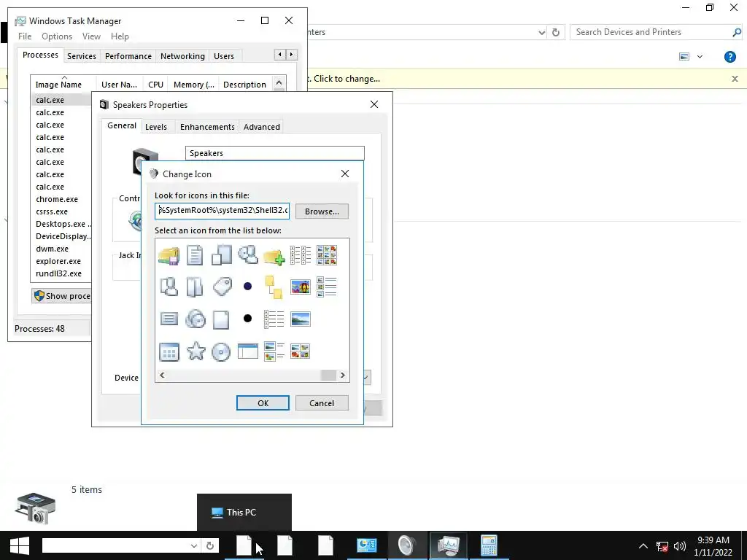Select the three-row thumbnail list icon
This screenshot has height=560, width=747.
pos(326,287)
